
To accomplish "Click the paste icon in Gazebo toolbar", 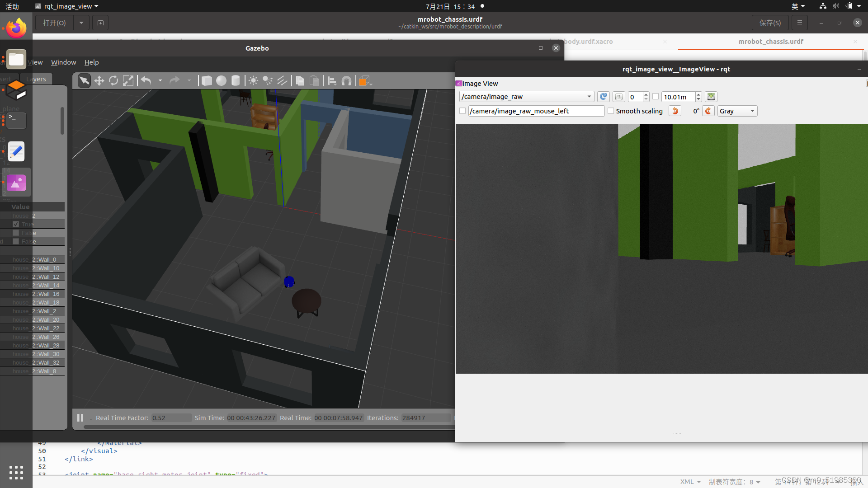I will pyautogui.click(x=314, y=81).
